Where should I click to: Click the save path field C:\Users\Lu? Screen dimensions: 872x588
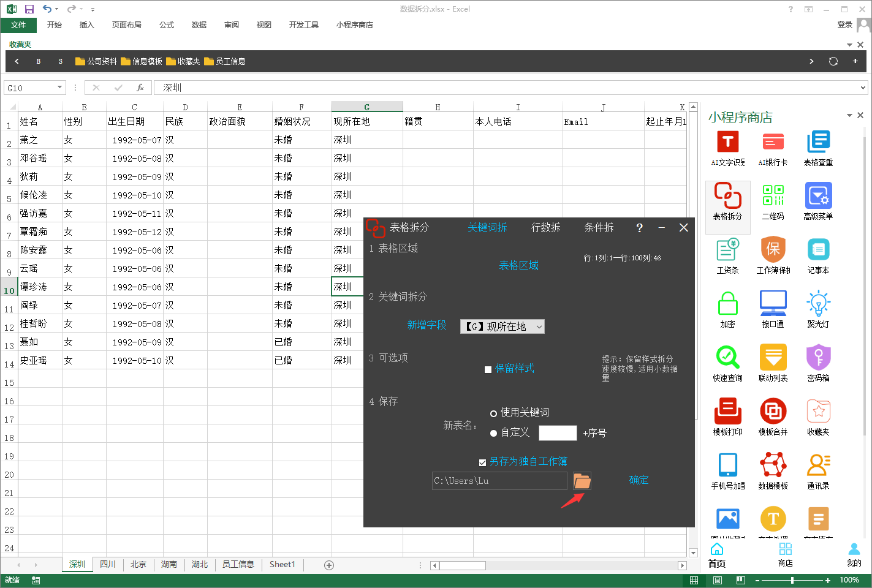pyautogui.click(x=499, y=481)
